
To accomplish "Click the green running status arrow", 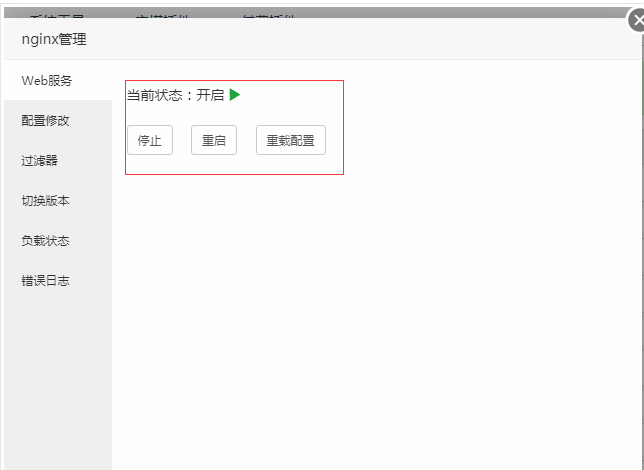I will (x=235, y=95).
